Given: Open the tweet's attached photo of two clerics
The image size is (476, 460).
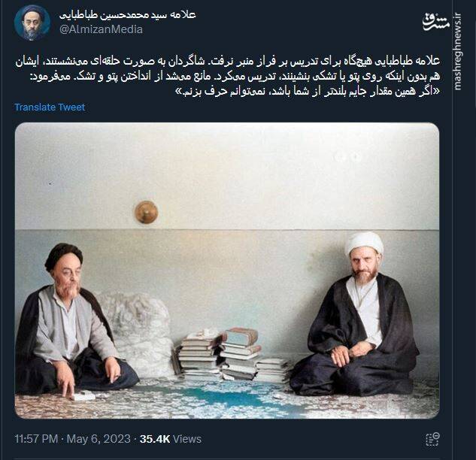Looking at the screenshot, I should [227, 271].
